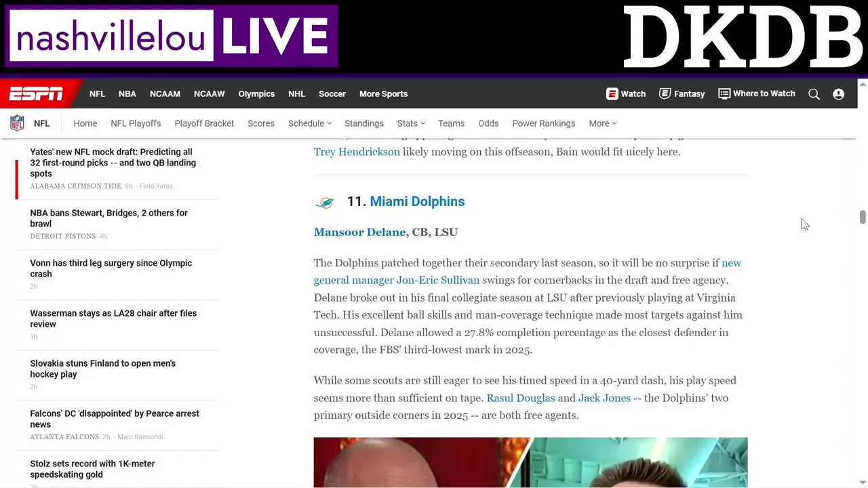The height and width of the screenshot is (488, 868).
Task: Click the ALABAMA CRIMSON TIDE tag
Action: point(75,186)
